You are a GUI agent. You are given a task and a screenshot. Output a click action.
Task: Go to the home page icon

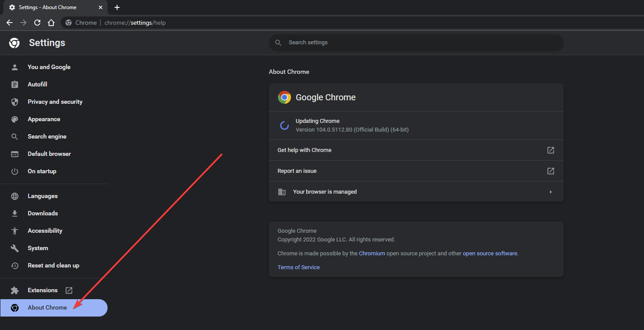pos(51,23)
